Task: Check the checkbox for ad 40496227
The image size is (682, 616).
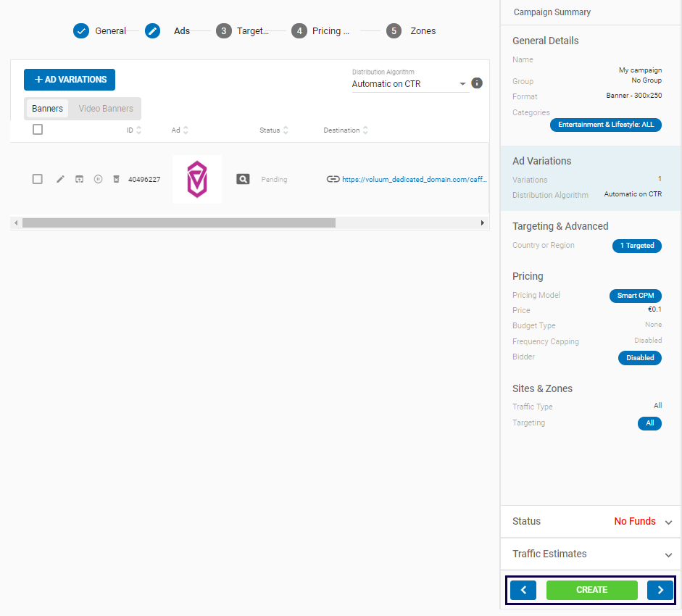Action: coord(38,179)
